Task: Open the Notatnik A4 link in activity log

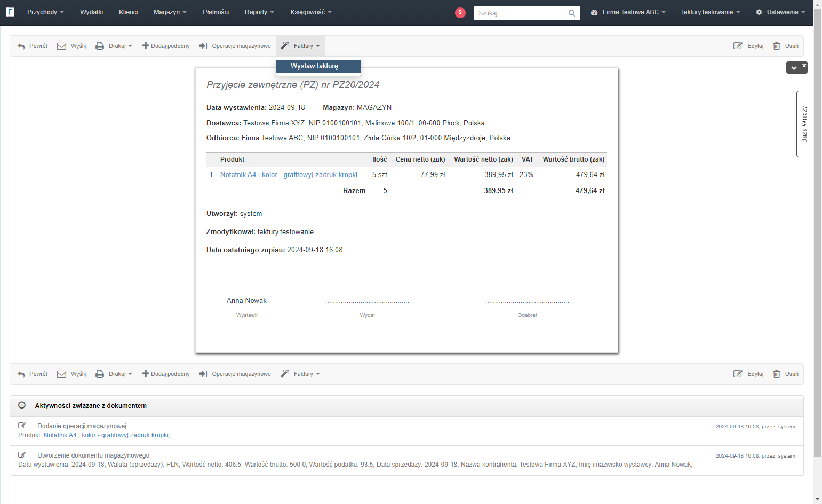Action: coord(107,435)
